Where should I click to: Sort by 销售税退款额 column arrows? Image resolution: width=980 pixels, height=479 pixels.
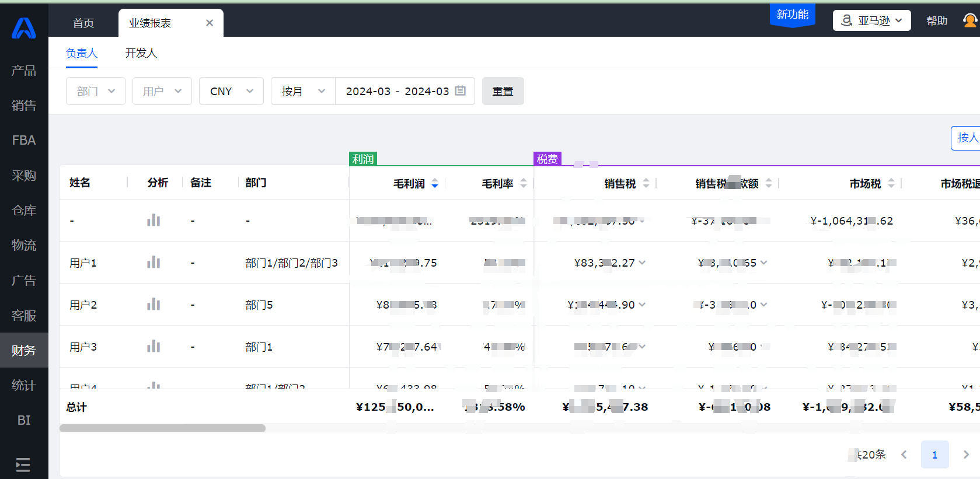(769, 183)
